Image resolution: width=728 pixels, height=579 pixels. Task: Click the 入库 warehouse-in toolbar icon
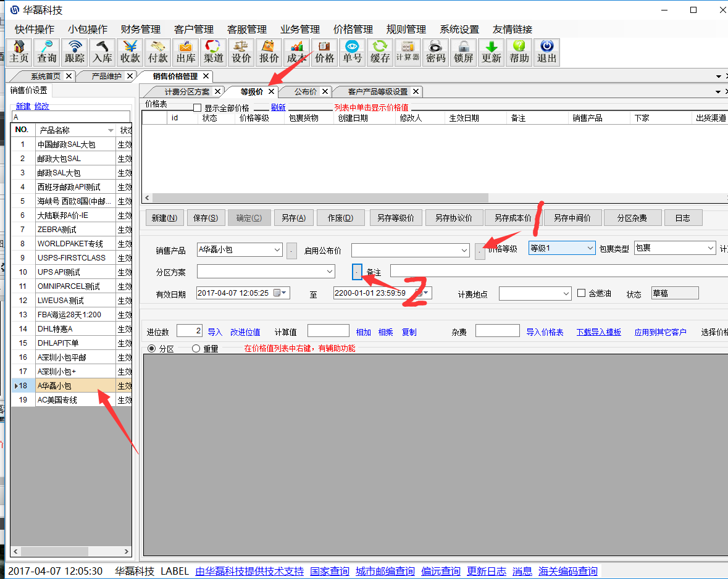(x=103, y=52)
